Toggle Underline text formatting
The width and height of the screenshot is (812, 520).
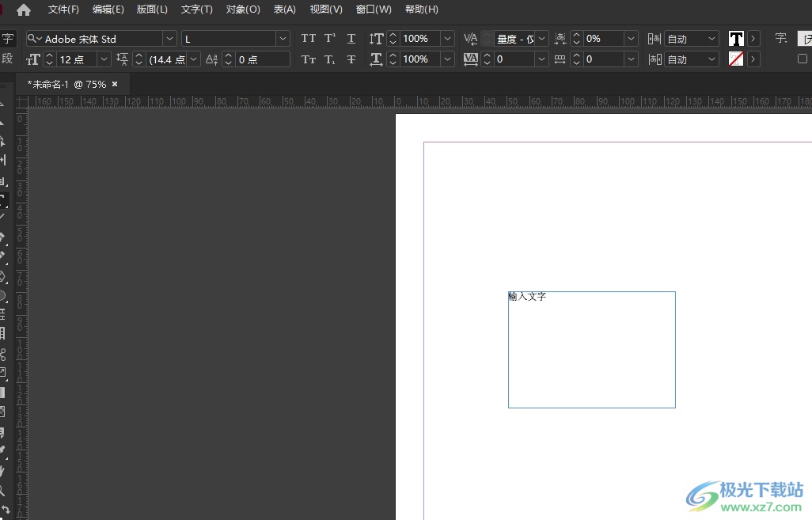tap(351, 39)
